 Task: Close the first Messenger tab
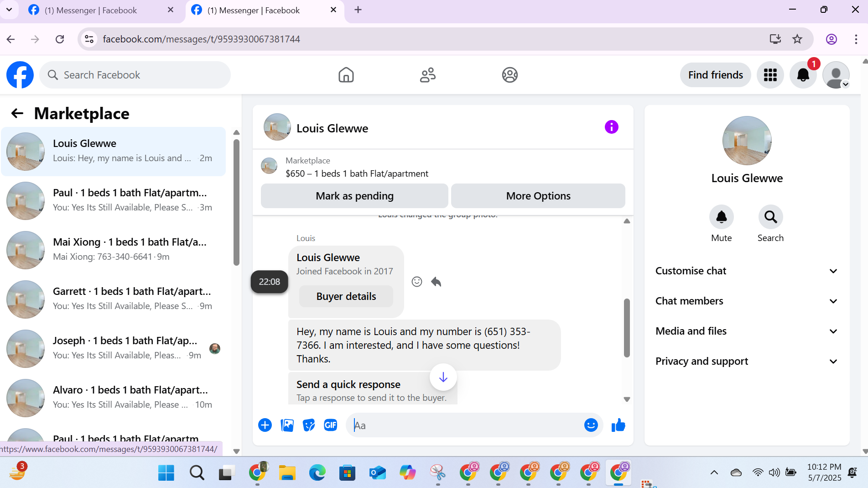[171, 10]
